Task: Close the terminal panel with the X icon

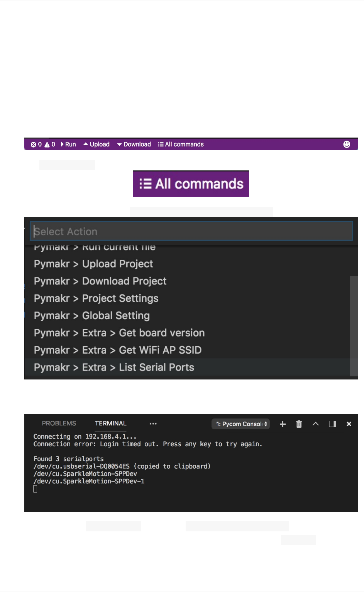Action: pyautogui.click(x=349, y=424)
